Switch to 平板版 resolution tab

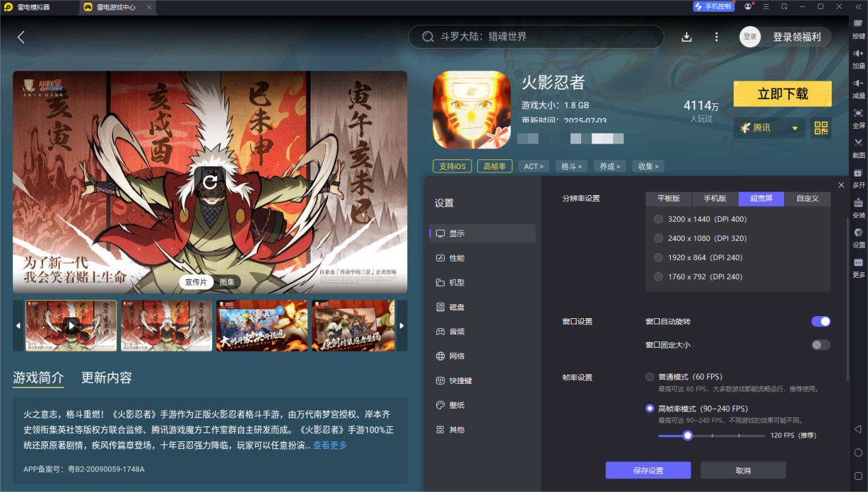click(668, 198)
